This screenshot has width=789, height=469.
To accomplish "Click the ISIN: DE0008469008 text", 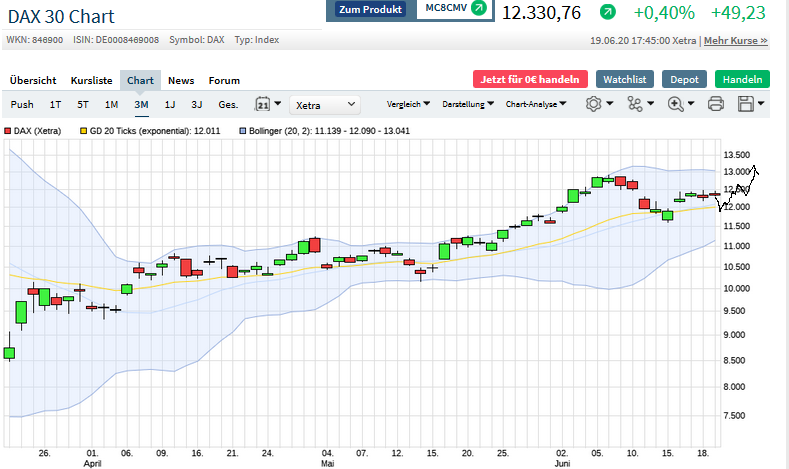I will pos(116,40).
